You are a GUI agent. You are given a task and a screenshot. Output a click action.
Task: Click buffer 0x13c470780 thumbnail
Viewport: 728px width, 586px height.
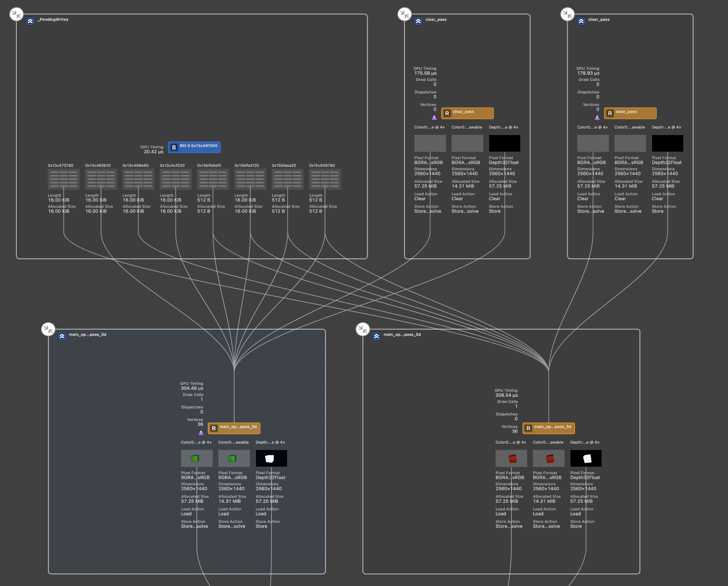click(63, 179)
